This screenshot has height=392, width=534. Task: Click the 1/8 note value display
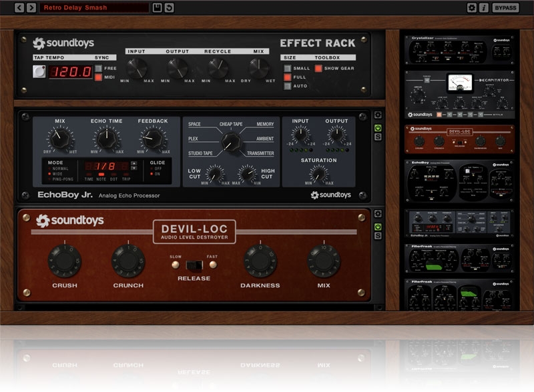[107, 166]
